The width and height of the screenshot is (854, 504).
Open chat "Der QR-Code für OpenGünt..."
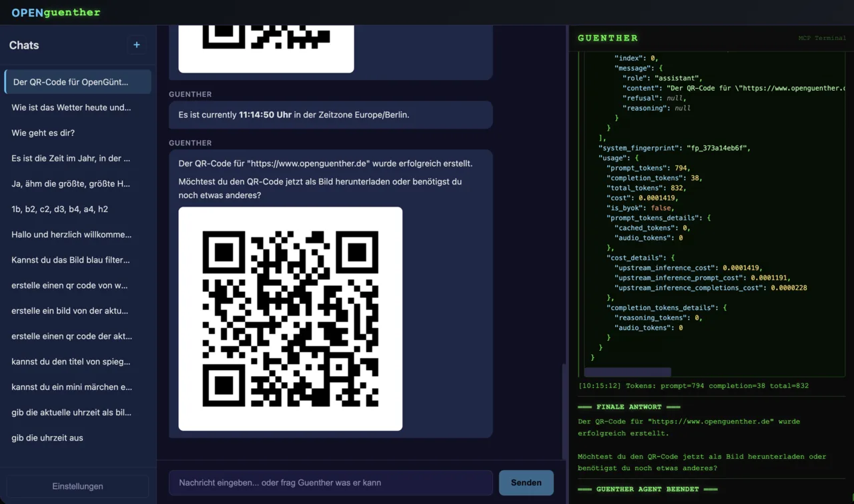[x=78, y=82]
